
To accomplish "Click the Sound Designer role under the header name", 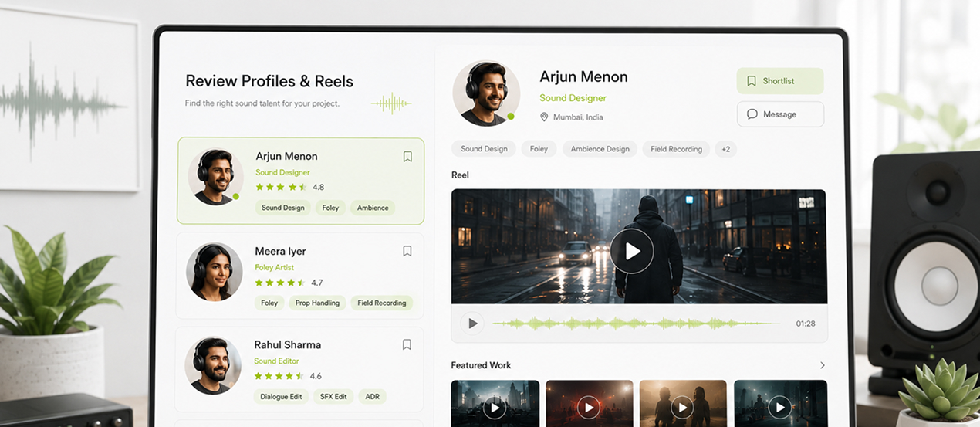I will (573, 98).
